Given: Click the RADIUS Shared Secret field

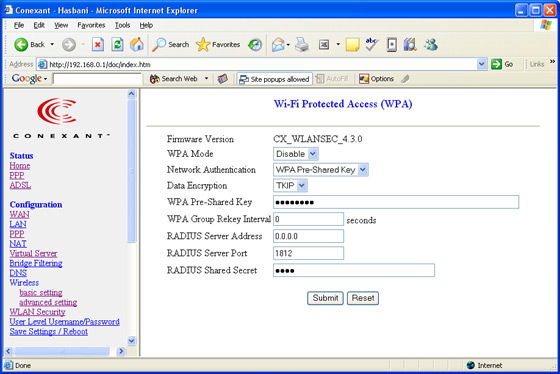Looking at the screenshot, I should click(x=354, y=270).
